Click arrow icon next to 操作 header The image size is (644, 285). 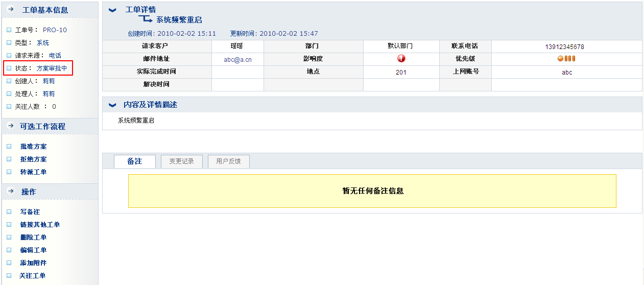11,192
